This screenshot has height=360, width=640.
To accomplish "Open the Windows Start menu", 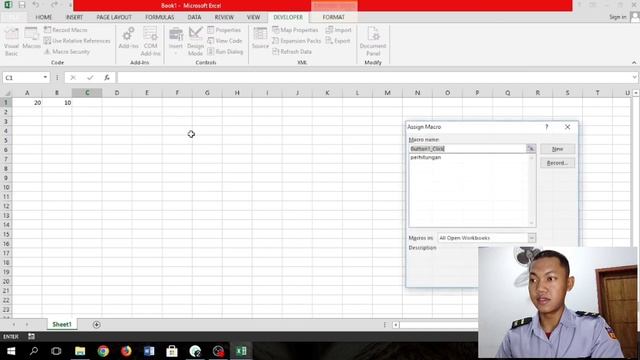I will click(x=11, y=351).
